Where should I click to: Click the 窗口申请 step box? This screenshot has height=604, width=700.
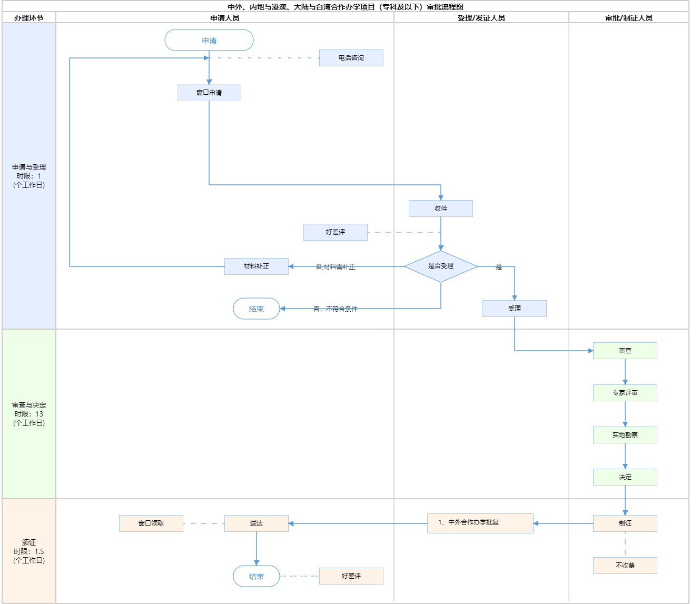(209, 93)
